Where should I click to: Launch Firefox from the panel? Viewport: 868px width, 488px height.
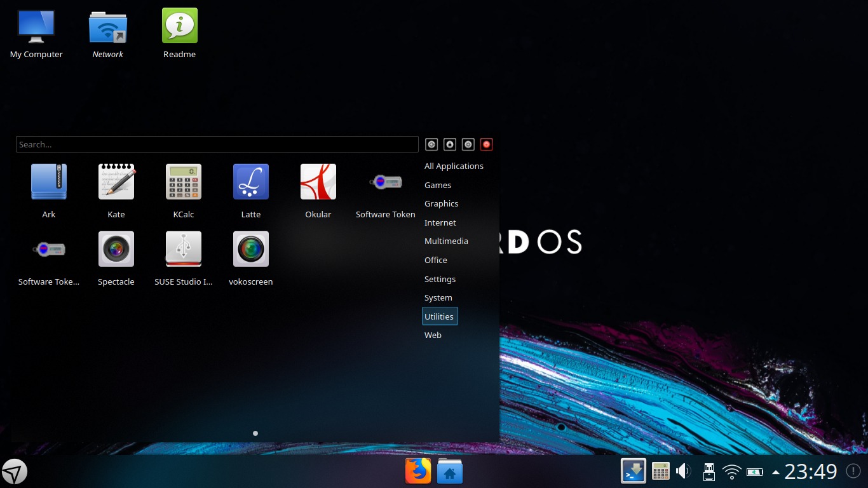click(x=418, y=471)
